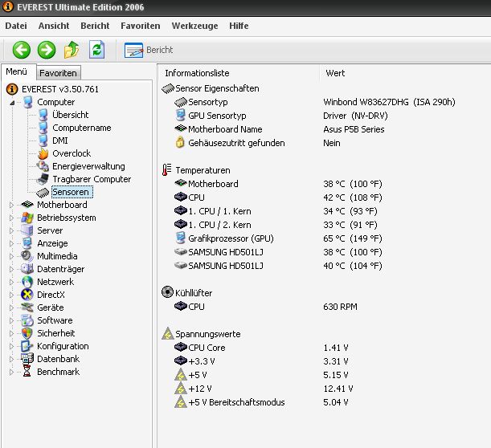This screenshot has width=491, height=448.
Task: Click the Datenträger disk icon
Action: click(27, 269)
